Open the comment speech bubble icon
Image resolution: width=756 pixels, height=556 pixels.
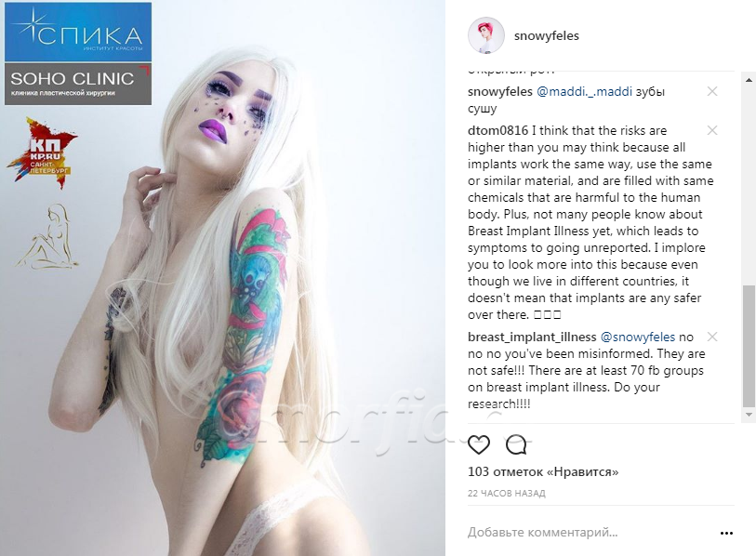516,444
